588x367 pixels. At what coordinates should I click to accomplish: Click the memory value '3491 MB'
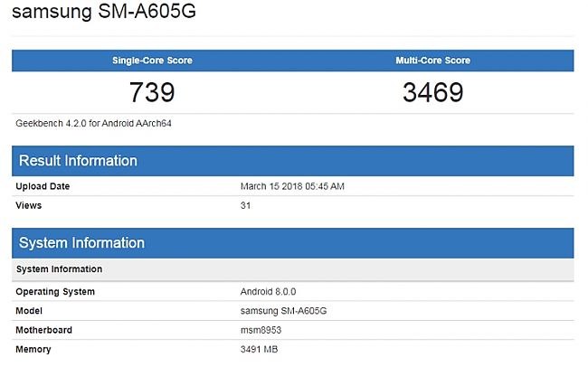[259, 350]
